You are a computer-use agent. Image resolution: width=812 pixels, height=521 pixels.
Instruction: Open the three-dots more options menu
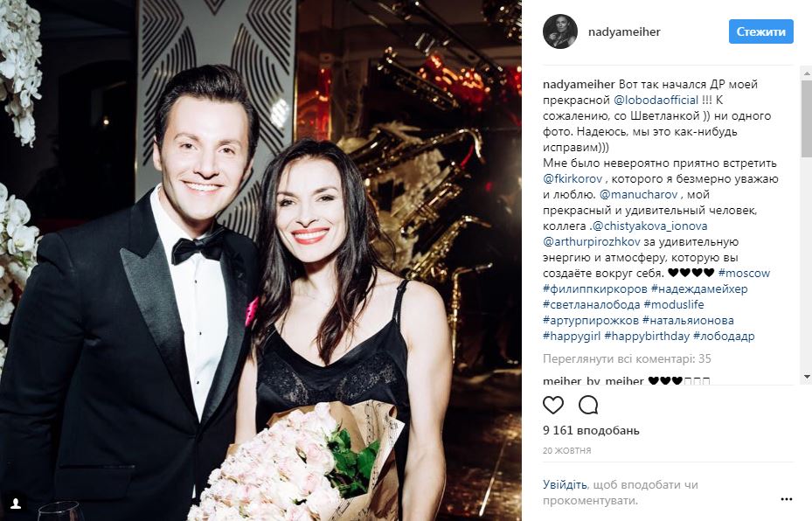tap(786, 499)
